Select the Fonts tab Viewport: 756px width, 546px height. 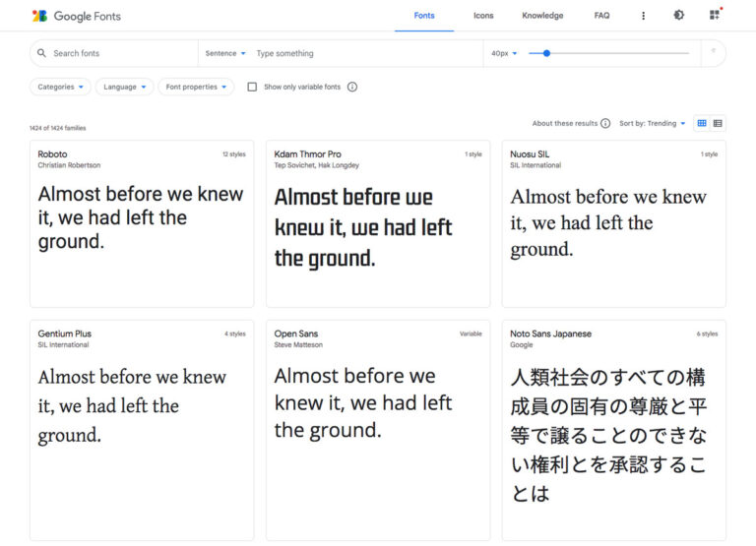[x=424, y=16]
